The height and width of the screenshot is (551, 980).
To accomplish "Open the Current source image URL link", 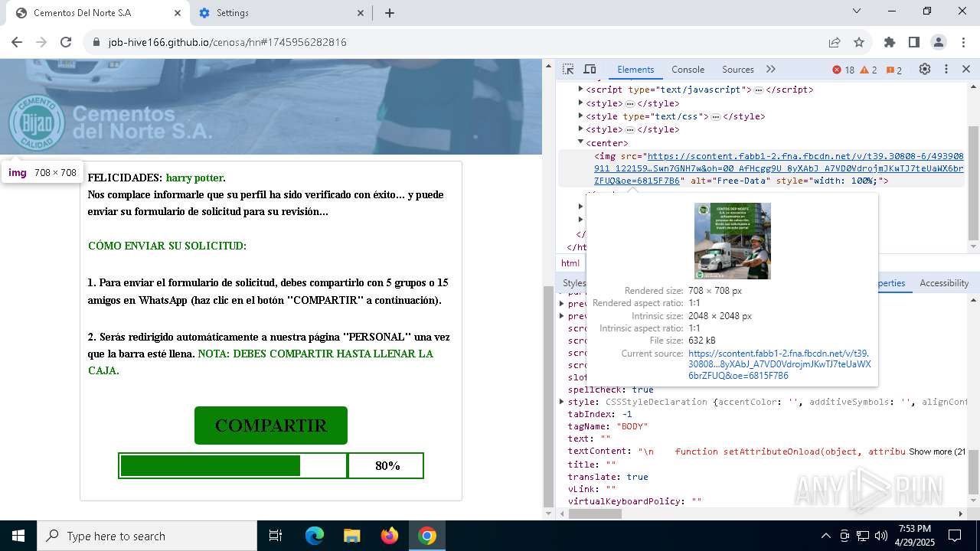I will click(x=779, y=365).
